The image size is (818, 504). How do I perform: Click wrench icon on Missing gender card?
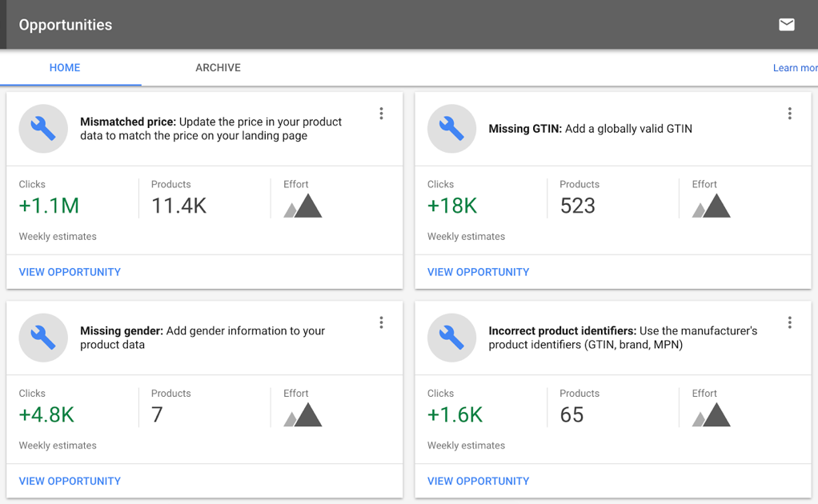pyautogui.click(x=43, y=338)
